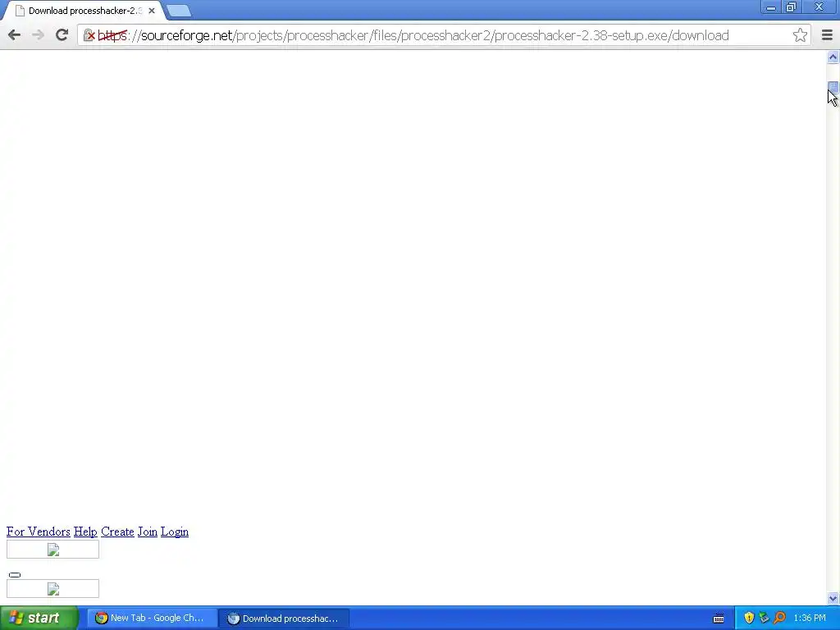This screenshot has width=840, height=630.
Task: Open the Login link
Action: pos(175,532)
